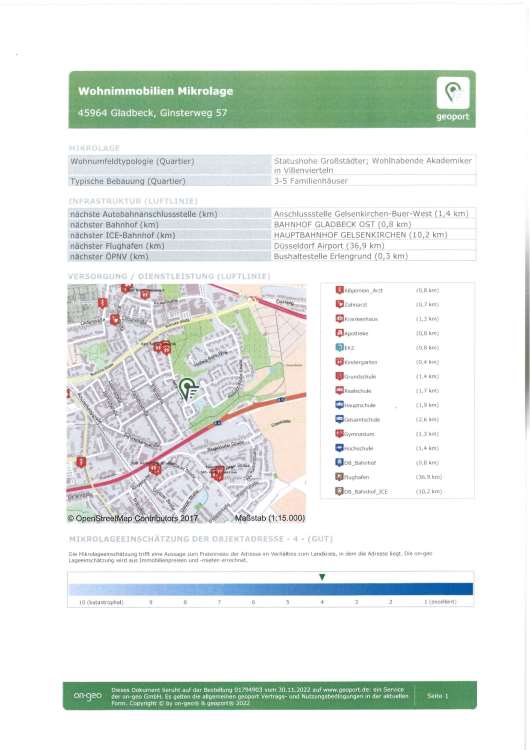Click the Zahnarzt legend icon
Screen dimensions: 530x750
(x=340, y=304)
